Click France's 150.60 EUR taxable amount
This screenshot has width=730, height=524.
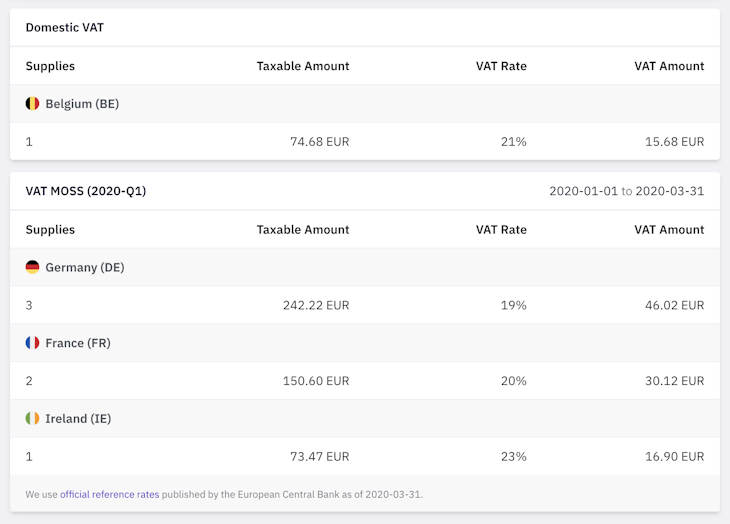click(316, 381)
